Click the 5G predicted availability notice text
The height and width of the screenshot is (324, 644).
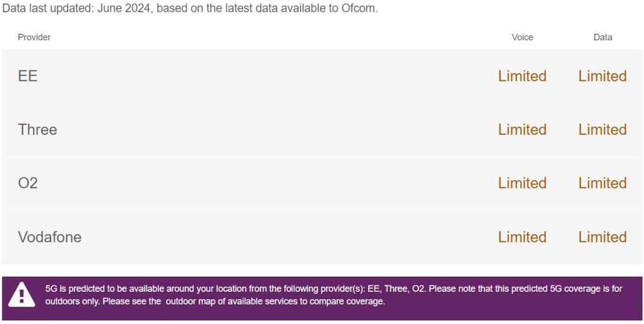point(333,295)
